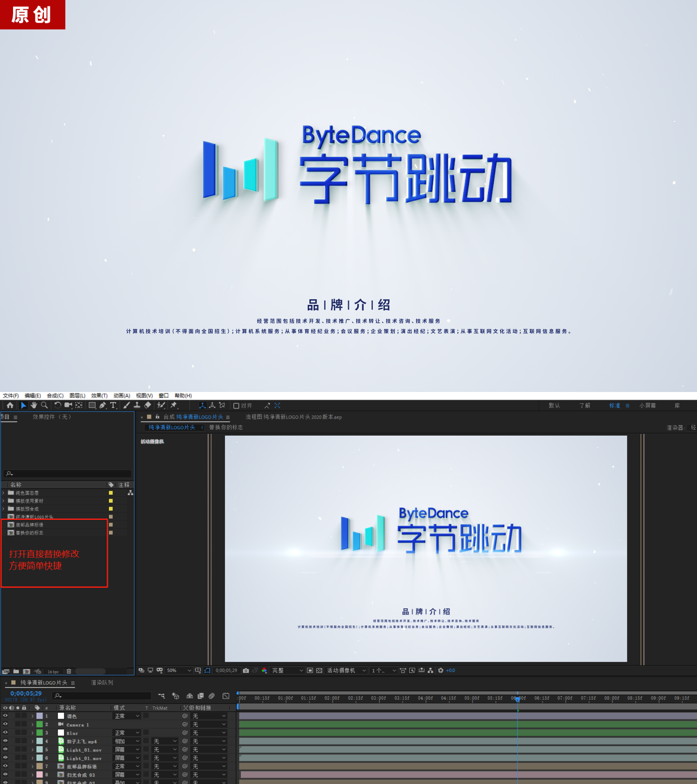Hide the Camera 1 layer
Screen dimensions: 697x784
[5, 724]
